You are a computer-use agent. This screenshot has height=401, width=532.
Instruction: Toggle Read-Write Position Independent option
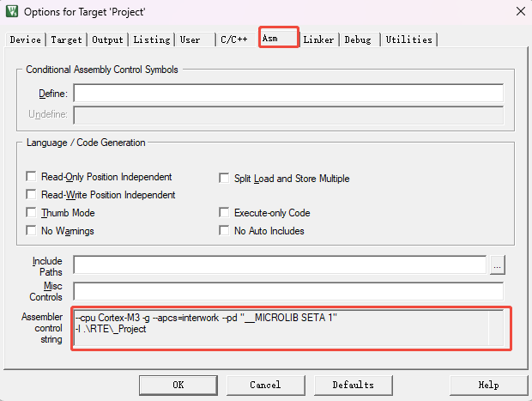pos(33,195)
